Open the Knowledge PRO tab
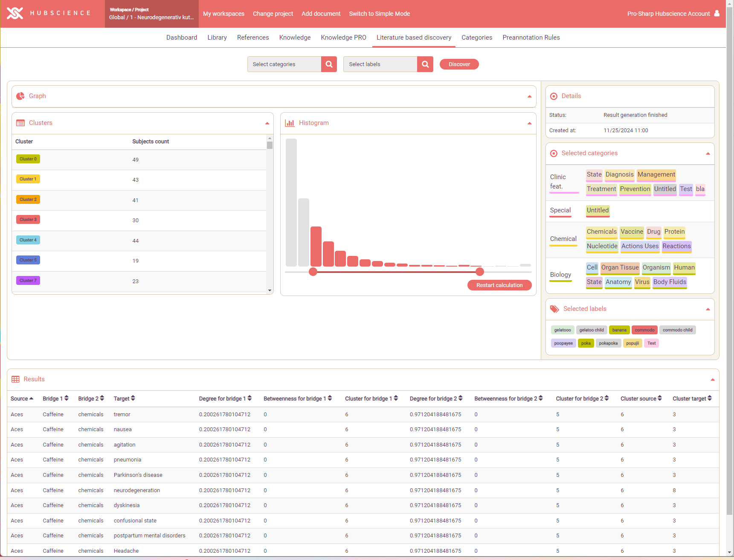 coord(343,38)
